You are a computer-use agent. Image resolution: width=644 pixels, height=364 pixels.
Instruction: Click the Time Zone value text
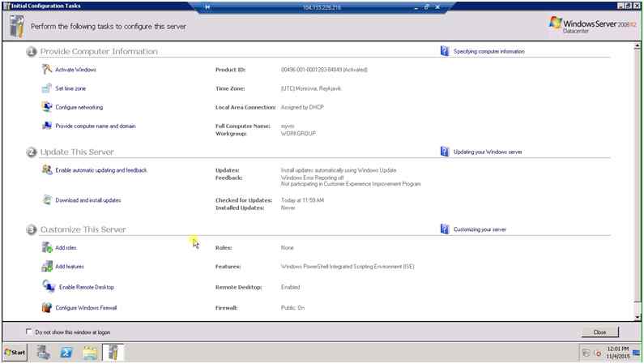311,88
